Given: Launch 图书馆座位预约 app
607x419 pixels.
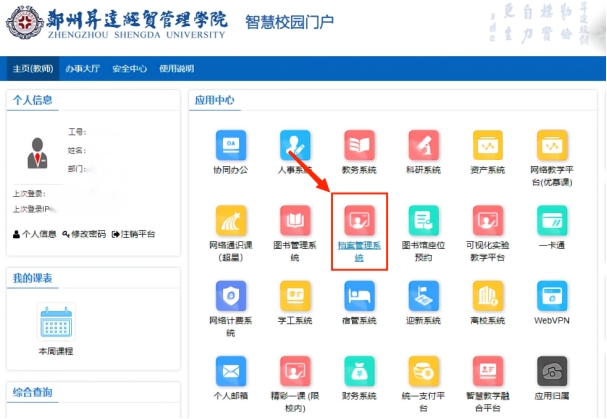Looking at the screenshot, I should 423,221.
